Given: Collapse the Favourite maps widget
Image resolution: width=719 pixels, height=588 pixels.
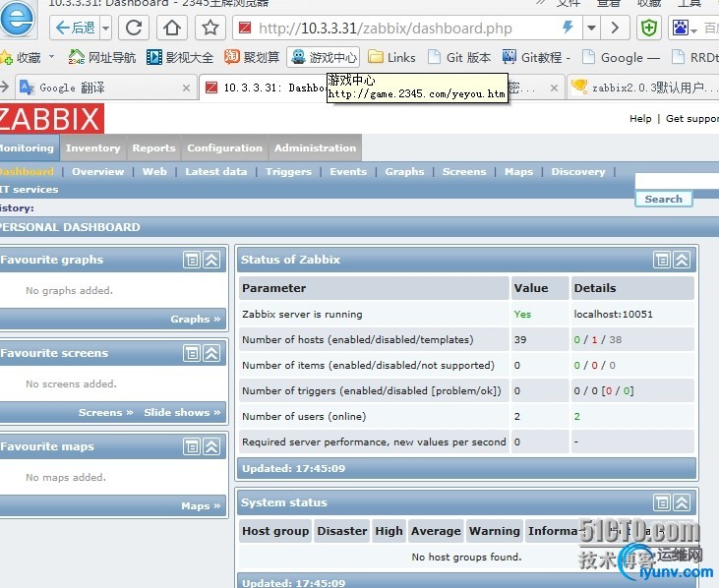Looking at the screenshot, I should click(x=211, y=446).
